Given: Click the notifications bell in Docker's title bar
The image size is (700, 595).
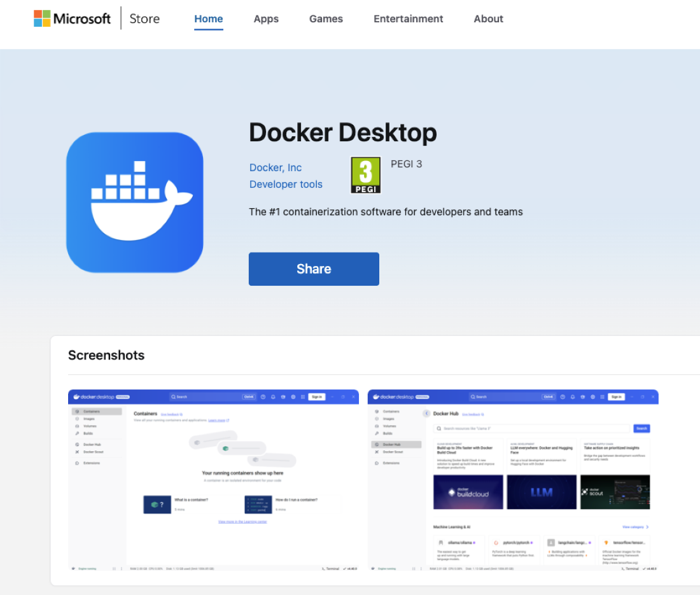Looking at the screenshot, I should (272, 396).
